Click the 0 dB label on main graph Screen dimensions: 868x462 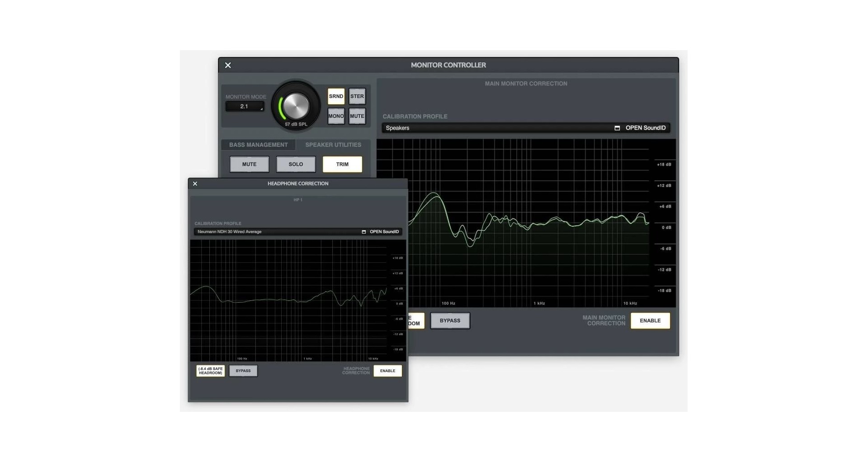point(666,228)
